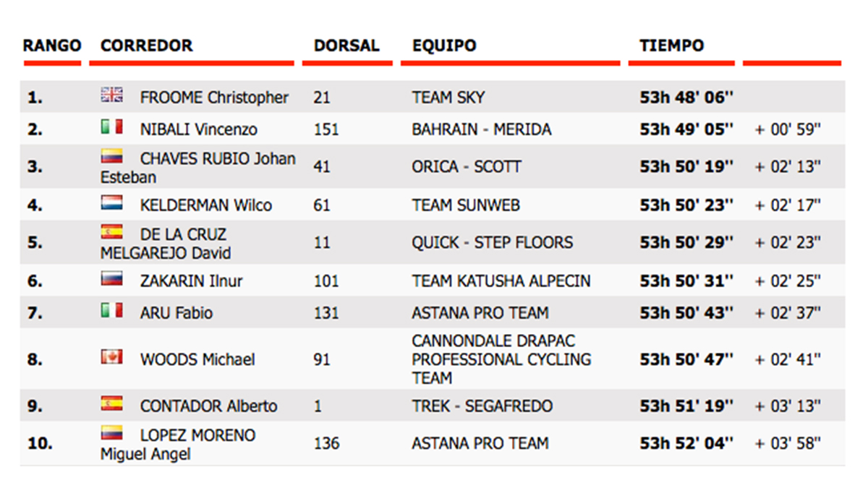Open rider CONTADOR Alberto

208,406
